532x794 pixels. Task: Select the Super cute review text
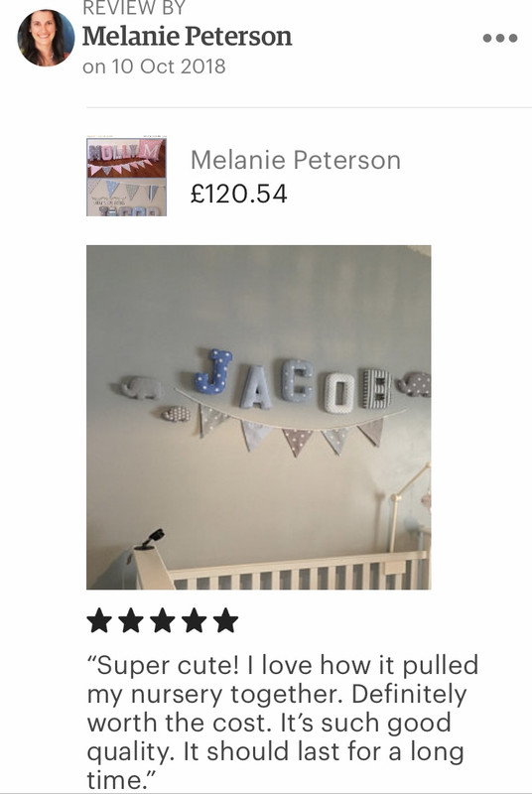point(283,723)
